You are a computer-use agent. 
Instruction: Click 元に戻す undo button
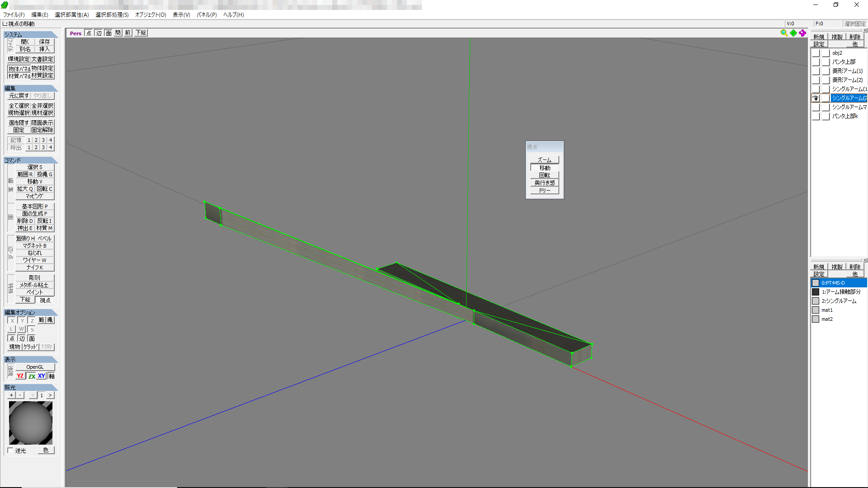point(19,96)
